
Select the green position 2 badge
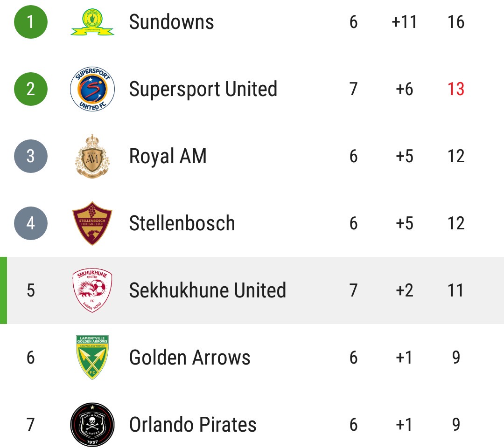tap(31, 89)
